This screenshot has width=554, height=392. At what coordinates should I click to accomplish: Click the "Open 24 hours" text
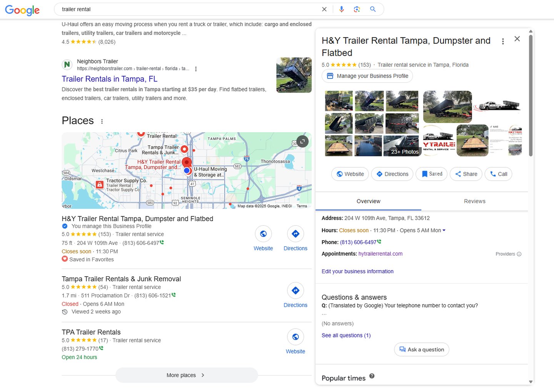coord(79,357)
